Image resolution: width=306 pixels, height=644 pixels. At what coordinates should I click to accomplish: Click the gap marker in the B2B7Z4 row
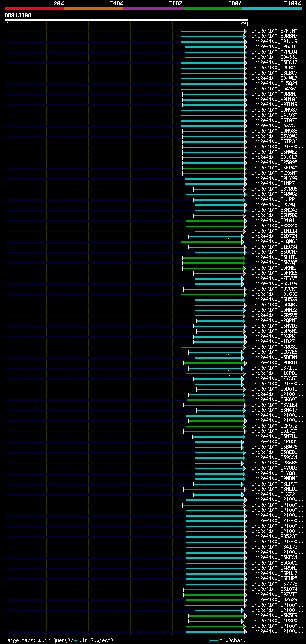click(x=229, y=238)
